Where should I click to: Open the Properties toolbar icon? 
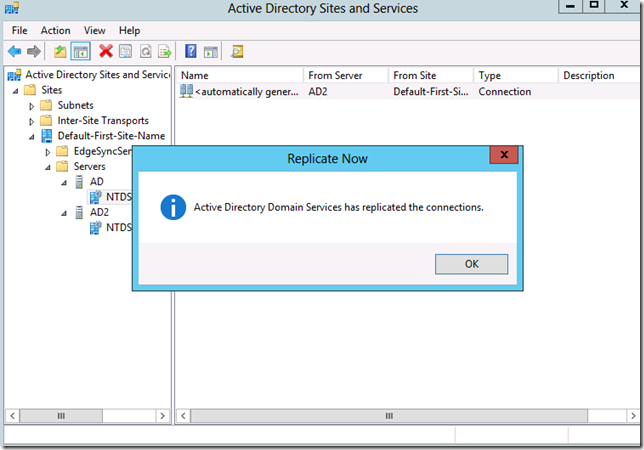pos(125,52)
